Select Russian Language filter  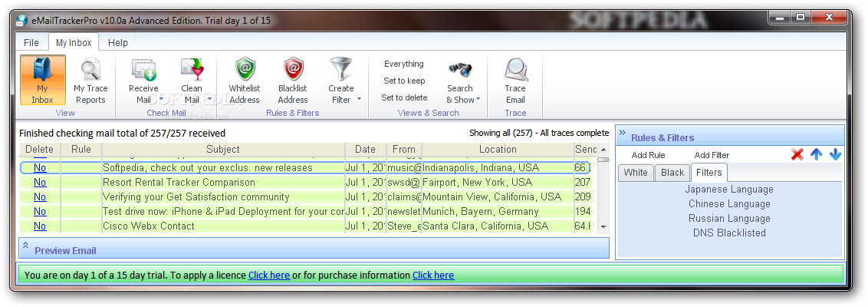click(x=729, y=218)
